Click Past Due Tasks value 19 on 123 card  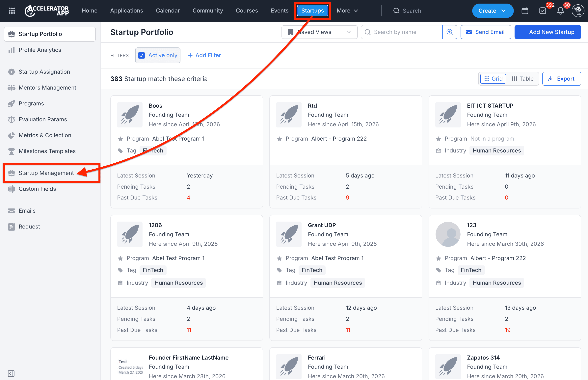507,330
